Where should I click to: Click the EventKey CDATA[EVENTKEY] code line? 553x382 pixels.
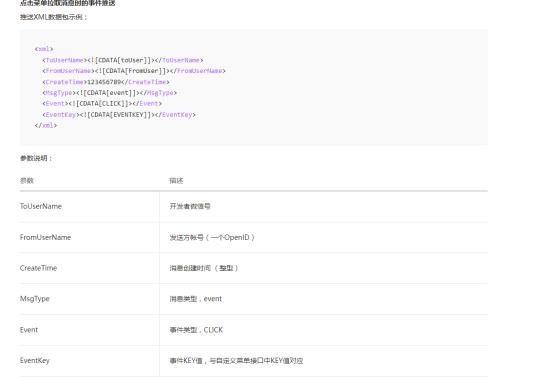119,115
